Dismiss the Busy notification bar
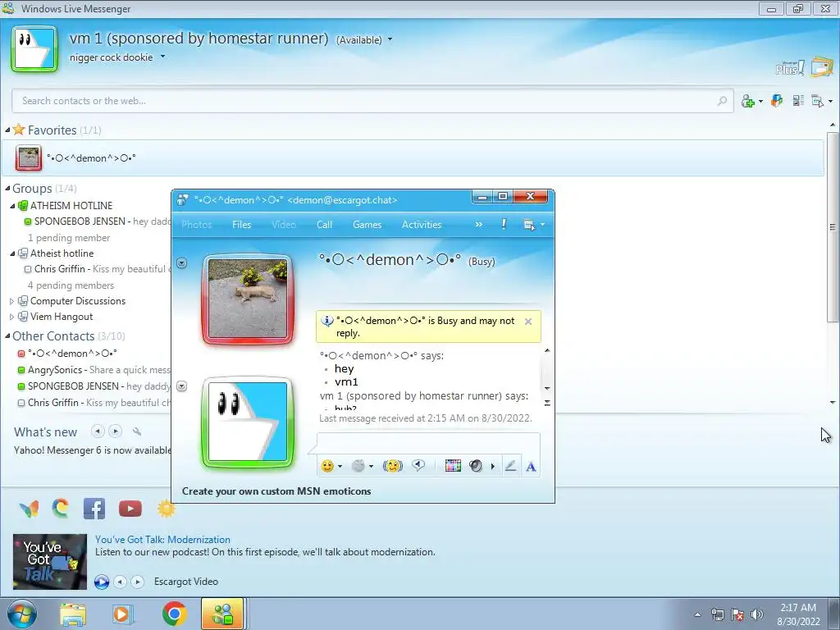 pyautogui.click(x=528, y=322)
